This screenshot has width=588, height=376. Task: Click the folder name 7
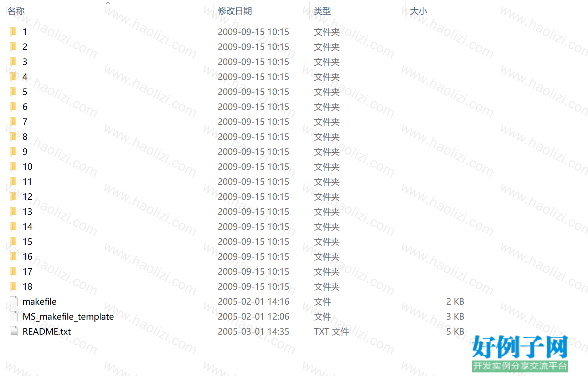click(x=25, y=122)
